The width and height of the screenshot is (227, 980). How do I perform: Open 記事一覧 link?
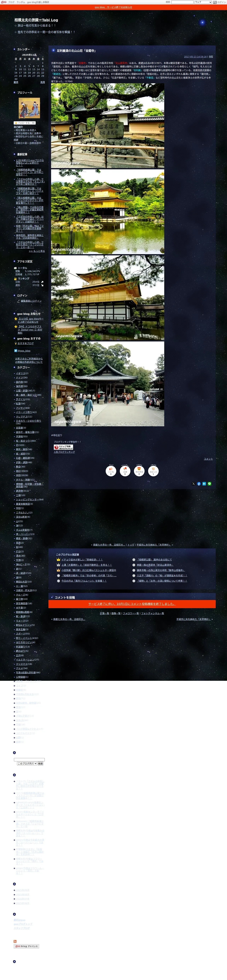(x=105, y=614)
